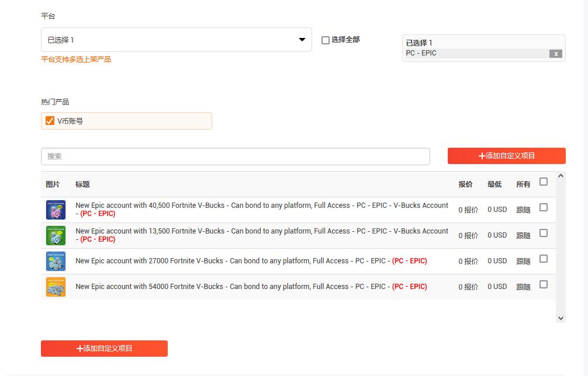The image size is (588, 376).
Task: Click 跟随 in the 40,500 V-Bucks row
Action: pyautogui.click(x=523, y=210)
